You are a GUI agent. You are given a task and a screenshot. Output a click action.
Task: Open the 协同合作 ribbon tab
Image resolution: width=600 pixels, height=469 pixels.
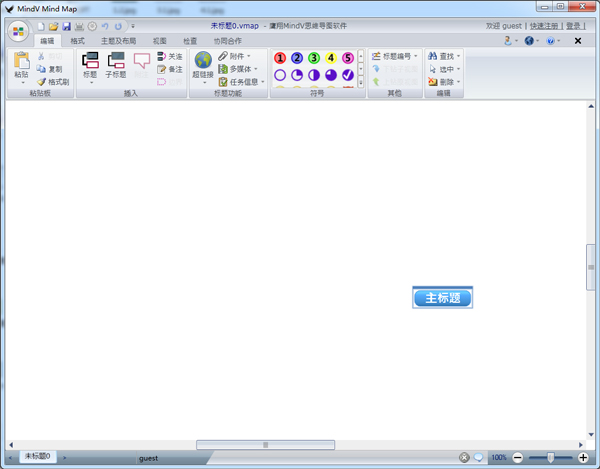228,41
